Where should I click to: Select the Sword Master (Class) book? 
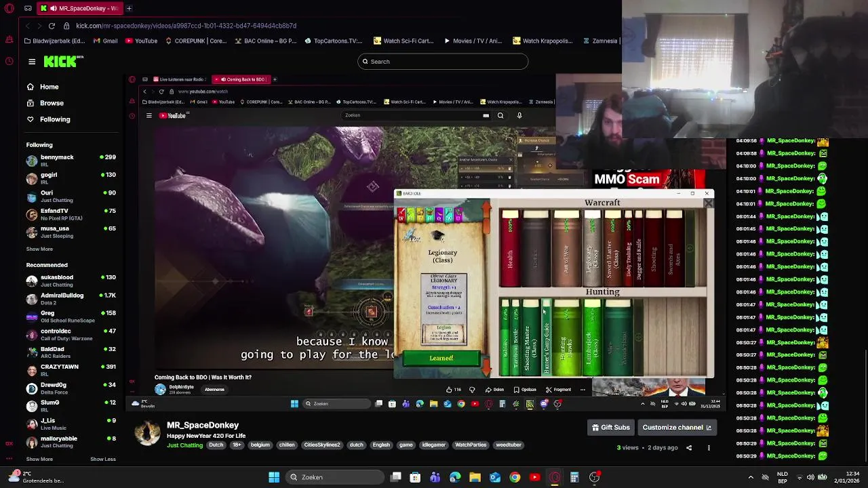612,248
